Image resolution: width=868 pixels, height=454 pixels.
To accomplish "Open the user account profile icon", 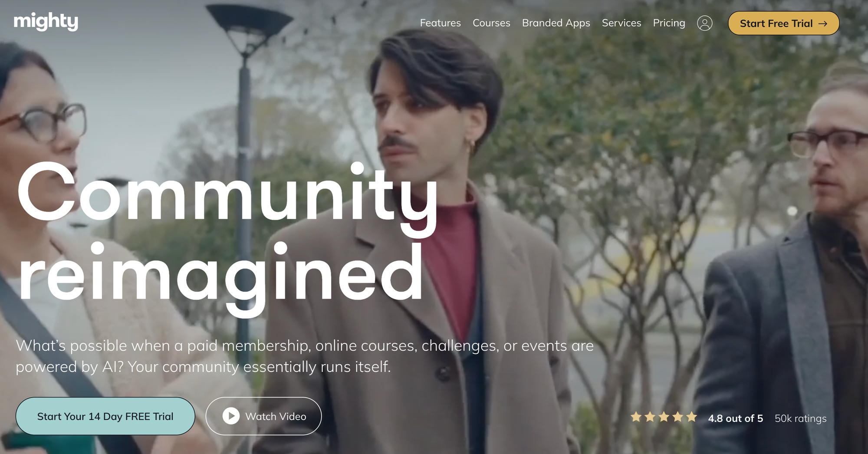I will (704, 23).
